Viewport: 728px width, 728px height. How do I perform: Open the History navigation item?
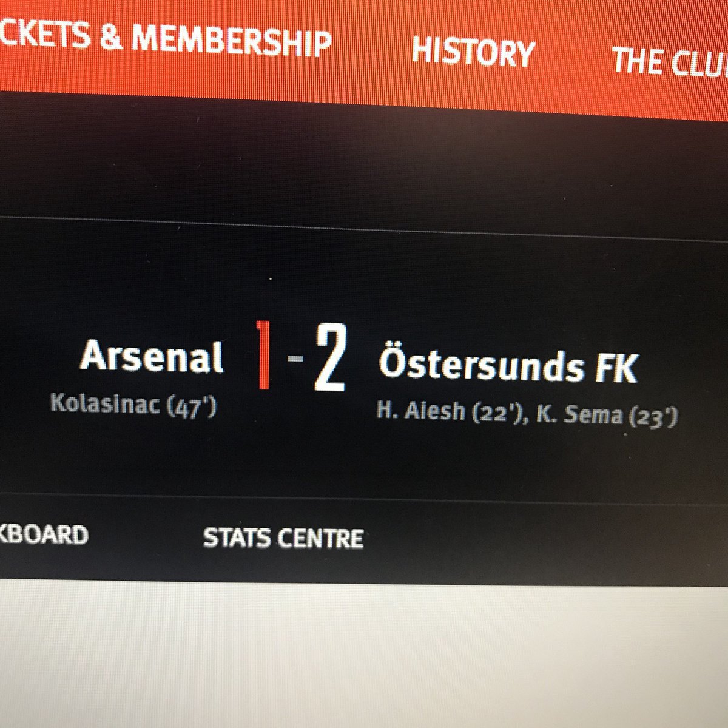pos(473,52)
